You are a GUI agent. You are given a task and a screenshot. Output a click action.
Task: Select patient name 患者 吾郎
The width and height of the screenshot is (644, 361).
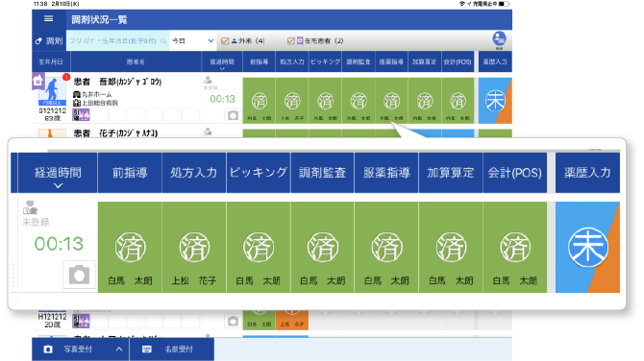(x=117, y=82)
